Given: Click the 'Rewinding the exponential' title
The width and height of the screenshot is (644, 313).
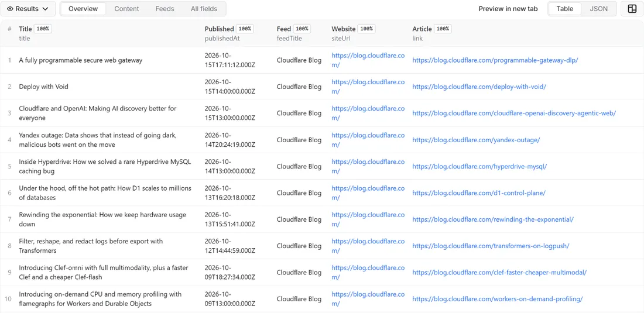Looking at the screenshot, I should [x=102, y=219].
